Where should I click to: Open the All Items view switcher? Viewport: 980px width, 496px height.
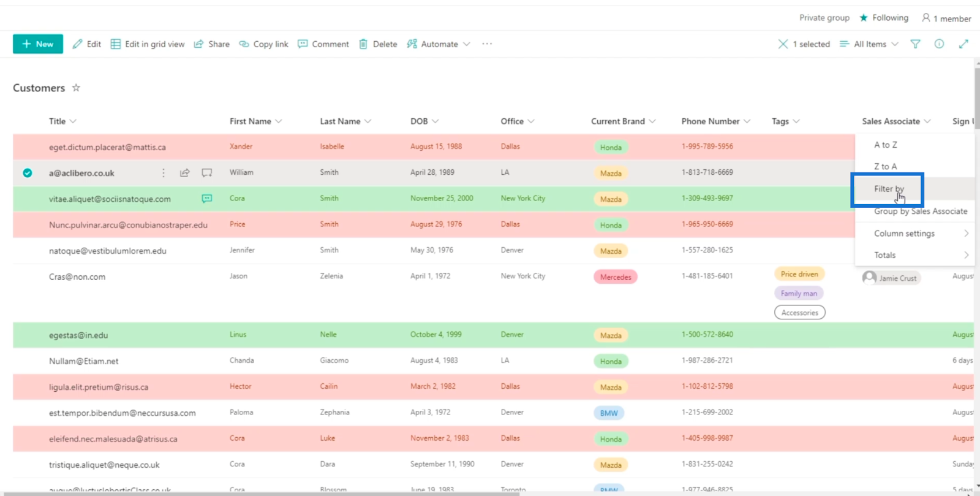click(869, 44)
